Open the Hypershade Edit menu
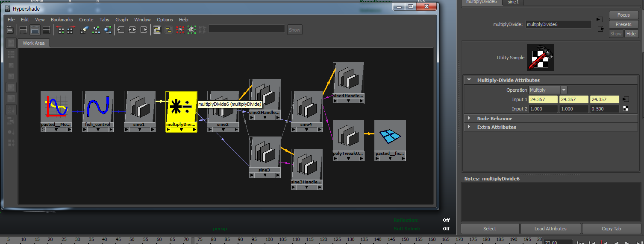Screen dimensions: 644x244 click(x=25, y=20)
